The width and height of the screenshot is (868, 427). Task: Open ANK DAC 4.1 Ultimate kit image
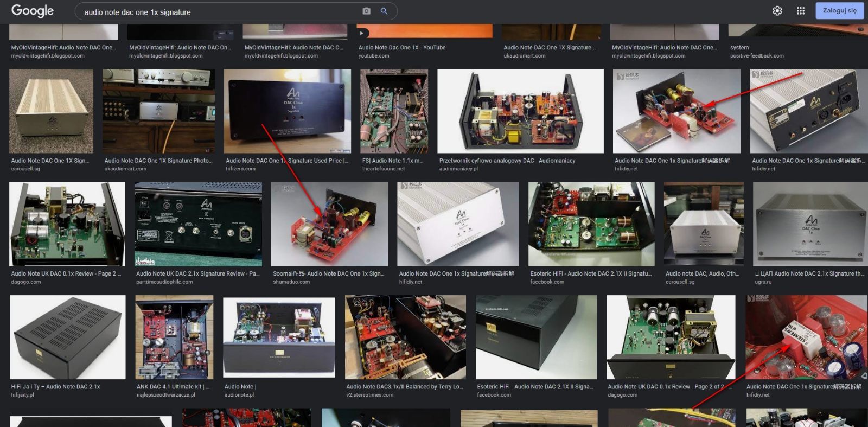coord(174,337)
